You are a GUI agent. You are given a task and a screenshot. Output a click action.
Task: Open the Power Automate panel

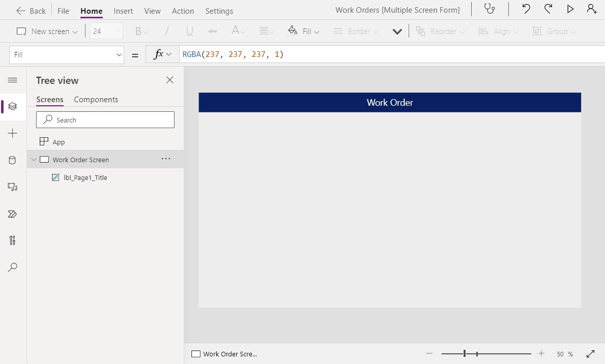(x=13, y=214)
